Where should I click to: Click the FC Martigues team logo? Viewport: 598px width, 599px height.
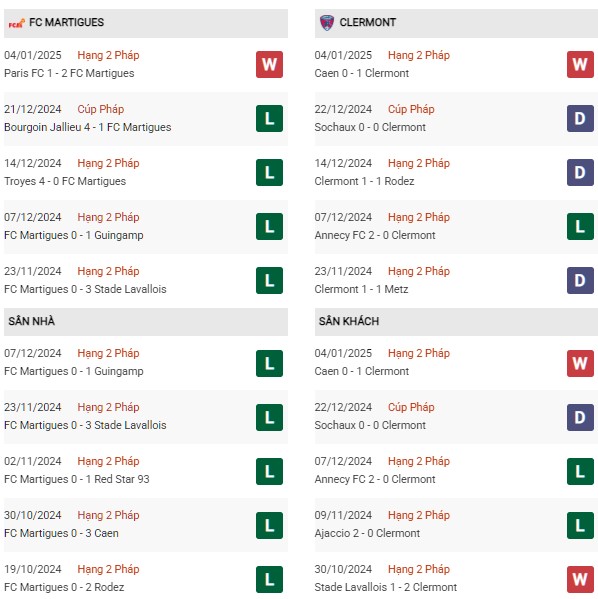pyautogui.click(x=16, y=24)
